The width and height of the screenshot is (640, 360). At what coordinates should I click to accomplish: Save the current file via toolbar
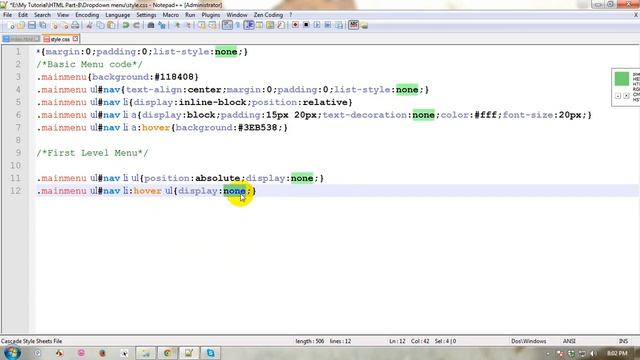32,25
